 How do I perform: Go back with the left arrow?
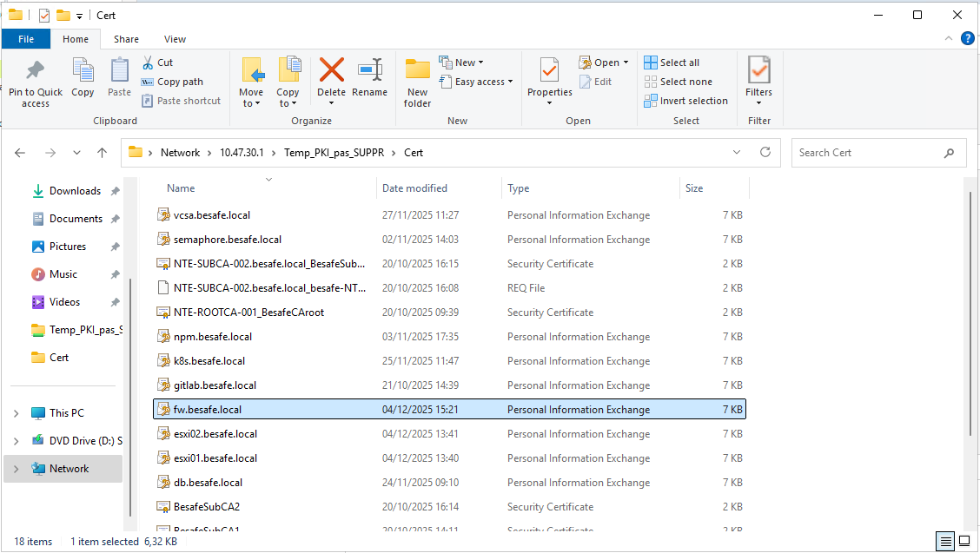click(x=20, y=153)
